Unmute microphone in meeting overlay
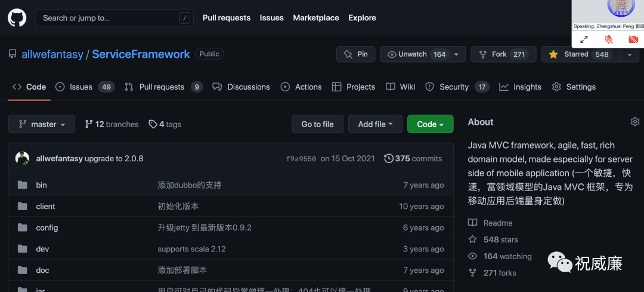Image resolution: width=644 pixels, height=292 pixels. tap(609, 39)
